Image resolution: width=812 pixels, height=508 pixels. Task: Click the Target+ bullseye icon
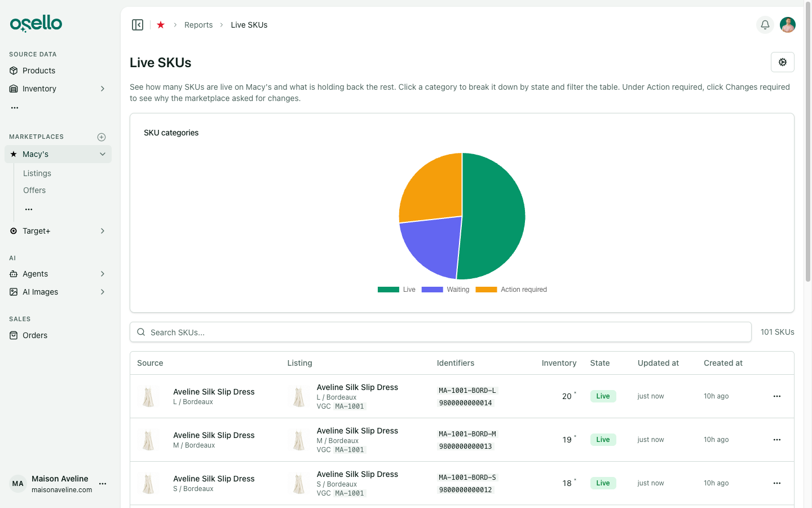point(14,231)
